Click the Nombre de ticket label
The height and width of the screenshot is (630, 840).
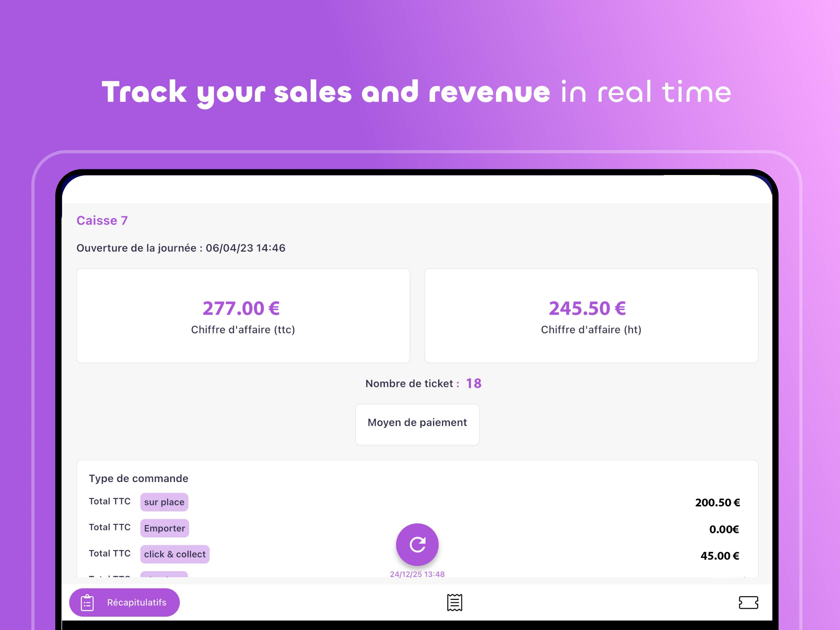coord(412,383)
